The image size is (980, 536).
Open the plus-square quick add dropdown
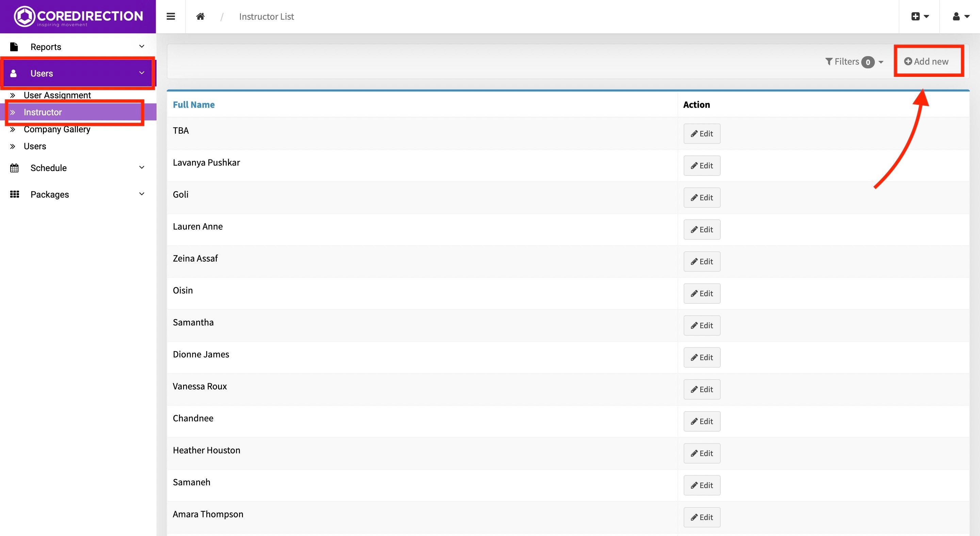(x=920, y=16)
